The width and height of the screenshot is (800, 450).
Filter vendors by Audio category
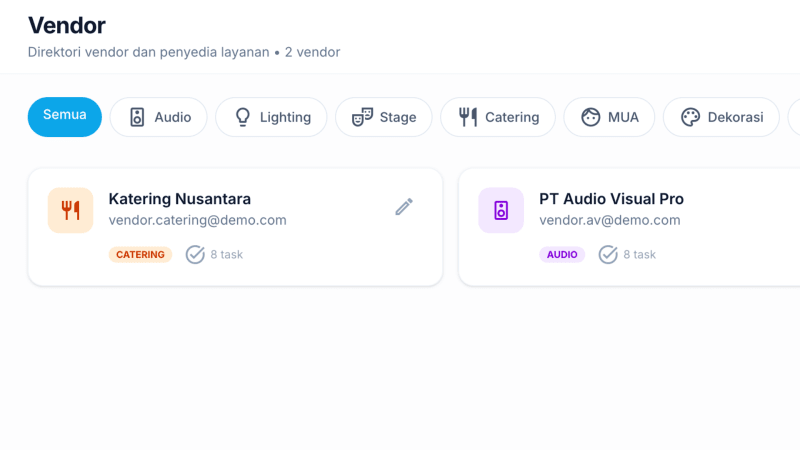pyautogui.click(x=159, y=117)
